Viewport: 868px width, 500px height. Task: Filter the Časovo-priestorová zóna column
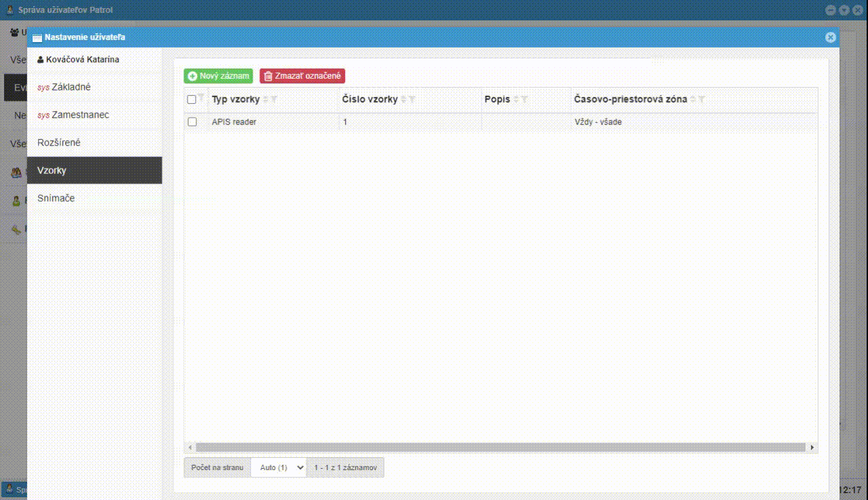(x=702, y=100)
